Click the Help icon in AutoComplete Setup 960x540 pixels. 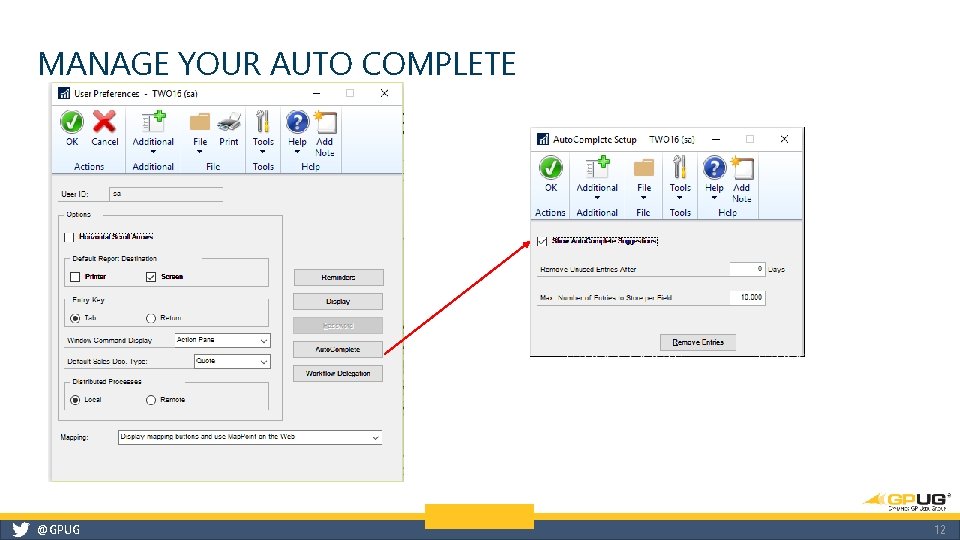714,168
